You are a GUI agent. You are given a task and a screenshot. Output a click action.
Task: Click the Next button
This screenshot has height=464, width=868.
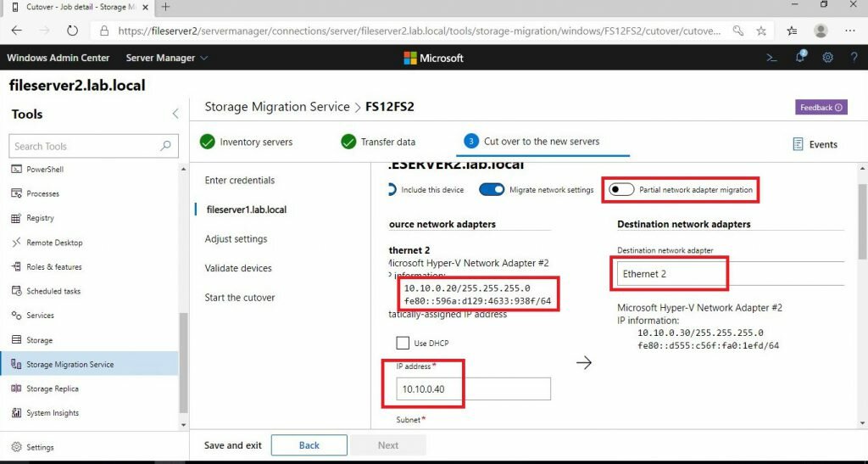388,445
